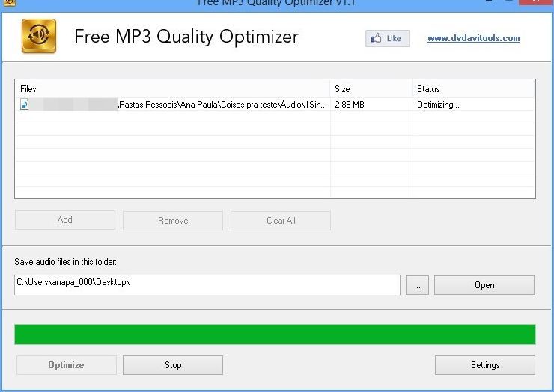Stop the optimization with Stop button
The width and height of the screenshot is (554, 392).
(173, 365)
